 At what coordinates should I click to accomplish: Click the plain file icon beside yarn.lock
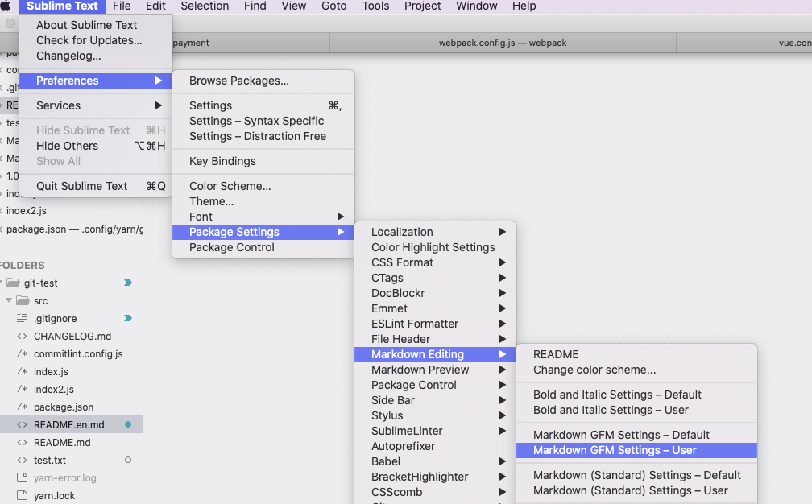22,495
